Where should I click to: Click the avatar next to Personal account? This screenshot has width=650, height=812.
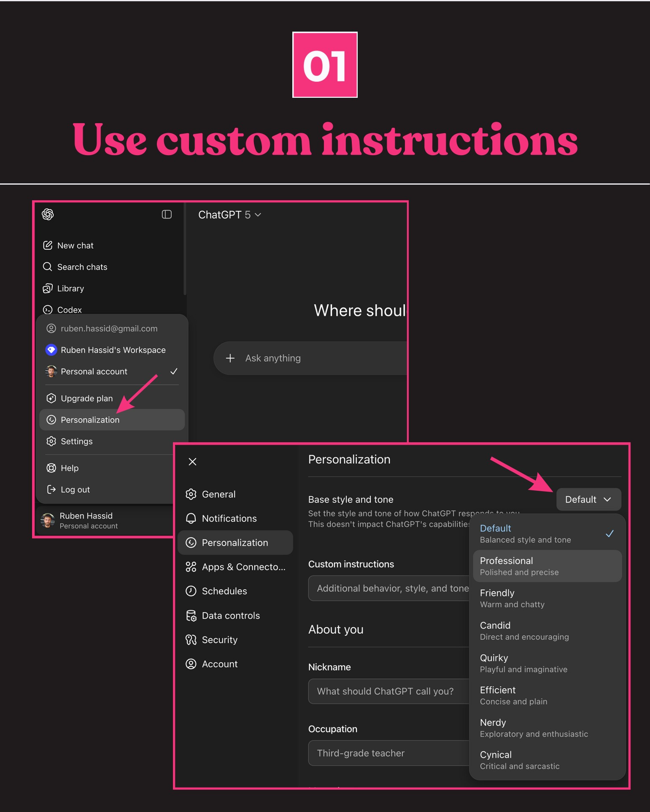click(51, 371)
